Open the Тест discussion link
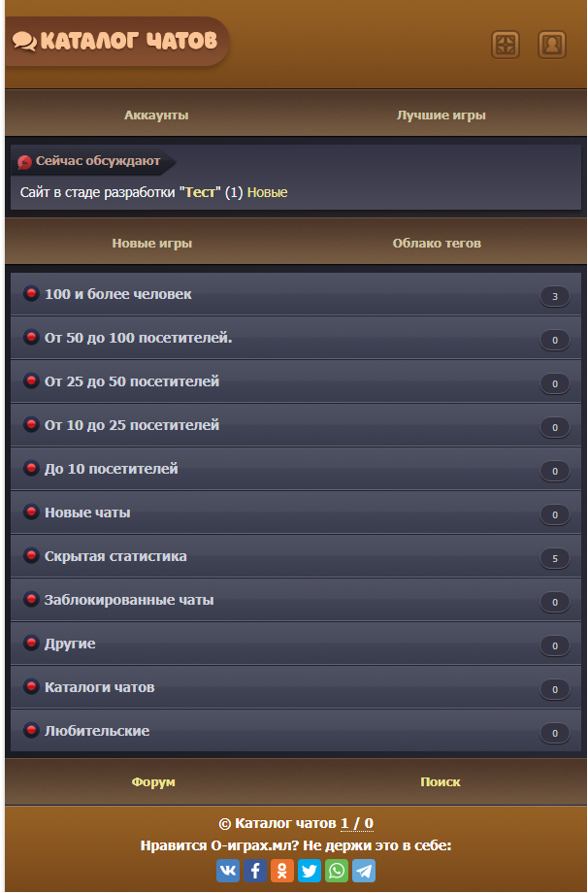The image size is (588, 893). point(200,192)
